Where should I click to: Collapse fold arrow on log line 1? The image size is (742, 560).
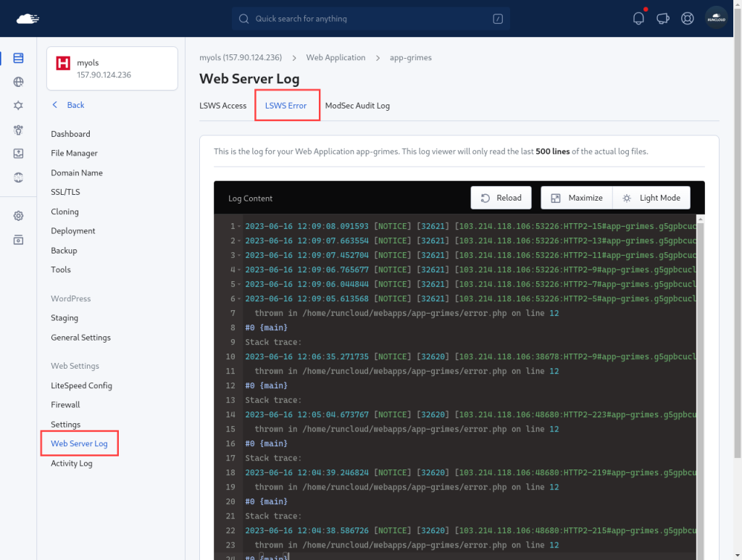pyautogui.click(x=239, y=227)
